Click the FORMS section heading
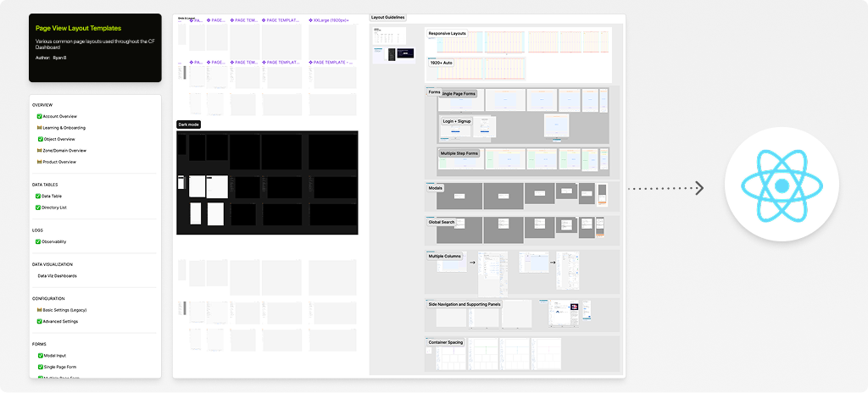 39,344
